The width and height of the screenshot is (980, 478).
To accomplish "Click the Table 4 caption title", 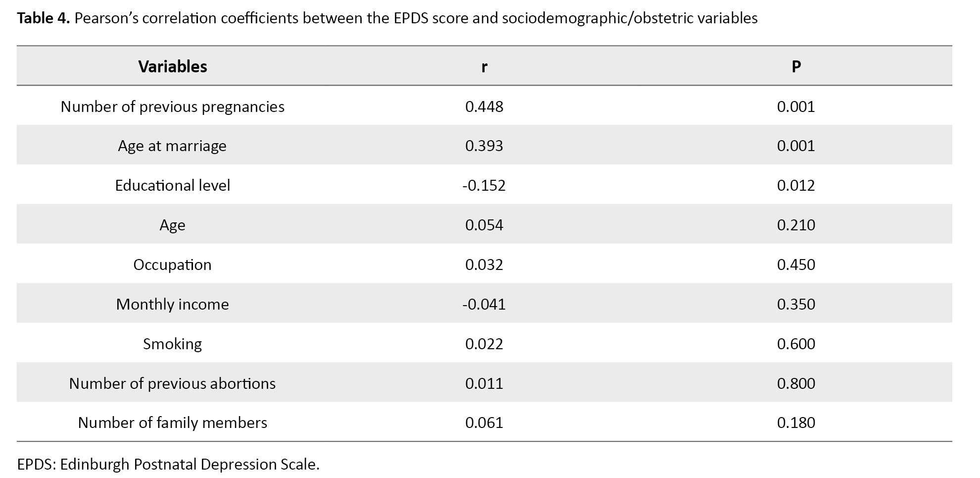I will [x=387, y=18].
